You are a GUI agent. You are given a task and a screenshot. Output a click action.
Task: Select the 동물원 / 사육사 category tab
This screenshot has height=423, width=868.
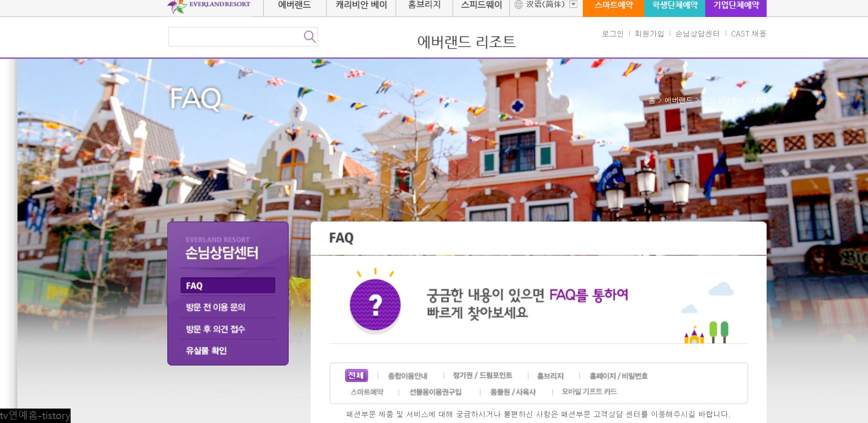pos(513,392)
